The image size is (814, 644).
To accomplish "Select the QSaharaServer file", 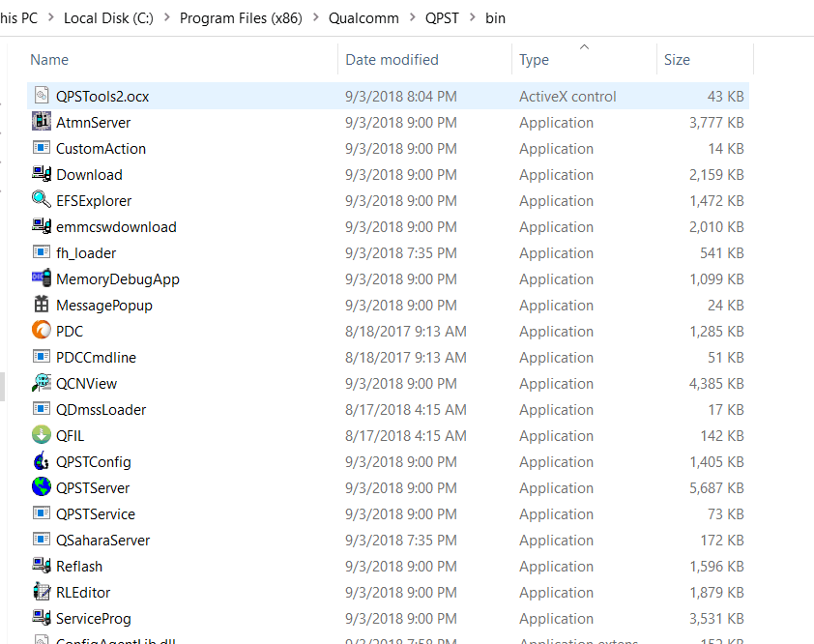I will 100,540.
